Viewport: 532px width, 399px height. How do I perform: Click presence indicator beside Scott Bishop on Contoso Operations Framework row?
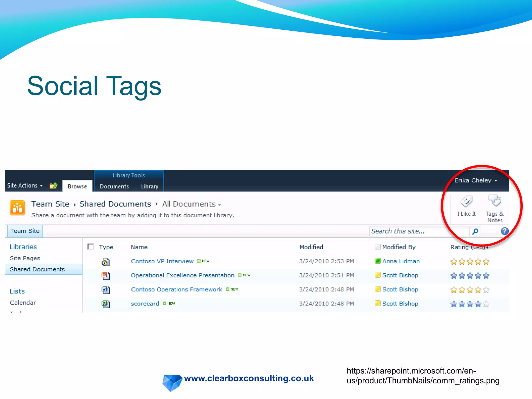coord(378,289)
